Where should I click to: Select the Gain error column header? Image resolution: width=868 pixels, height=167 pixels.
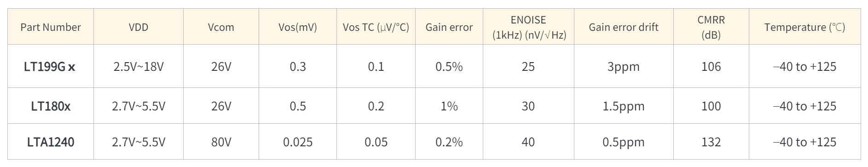pos(449,27)
